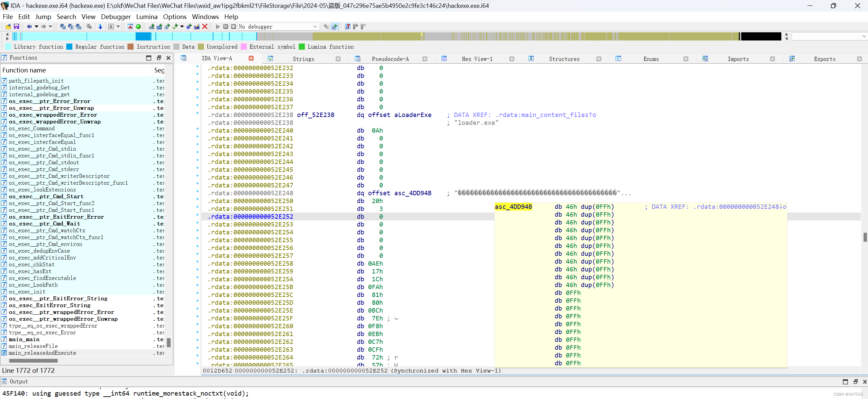Close the Enums tab
Viewport: 868px width, 399px height.
point(686,59)
